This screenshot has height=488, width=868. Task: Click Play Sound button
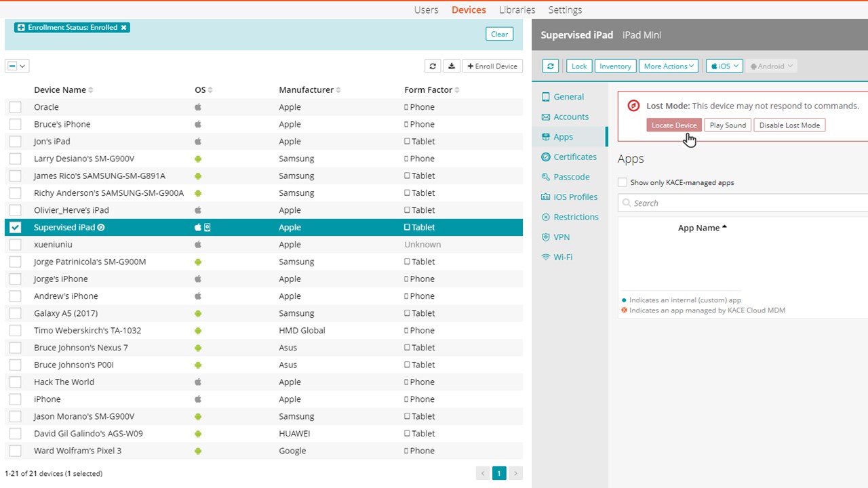coord(728,125)
